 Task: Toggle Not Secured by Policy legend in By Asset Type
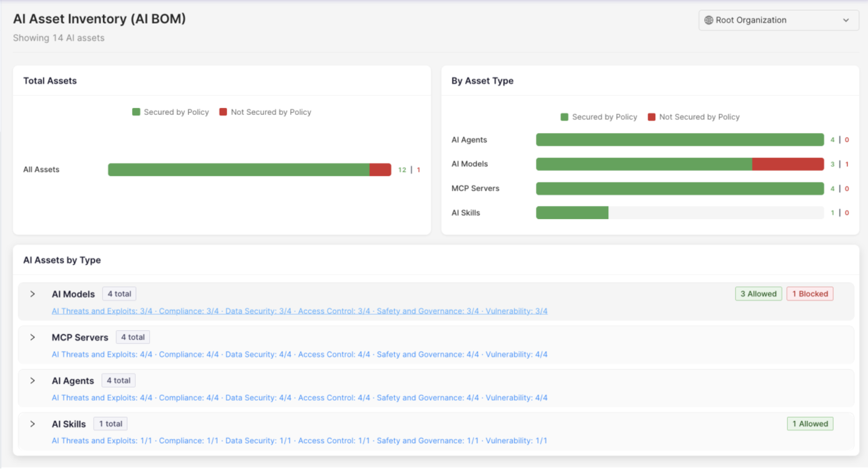(x=694, y=117)
